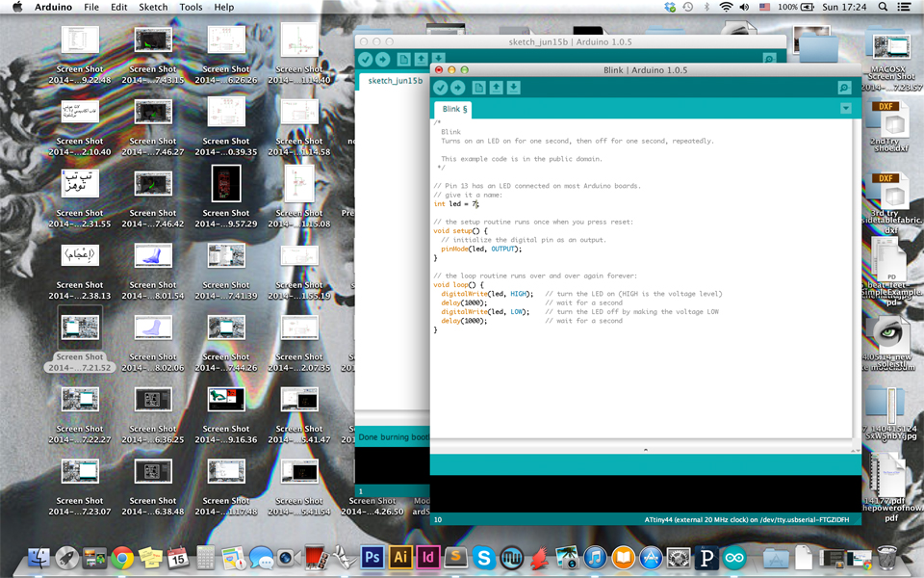
Task: Click console collapse arrow above Blink status bar
Action: (x=645, y=450)
